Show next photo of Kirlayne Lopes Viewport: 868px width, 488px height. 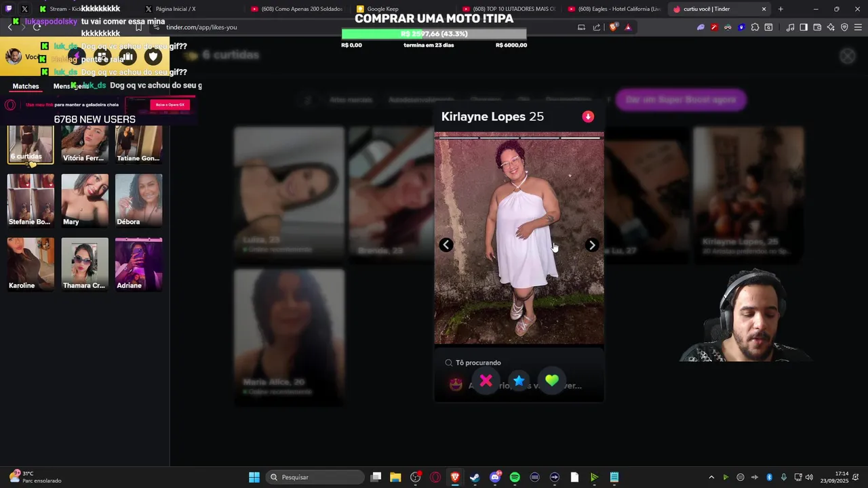tap(592, 245)
